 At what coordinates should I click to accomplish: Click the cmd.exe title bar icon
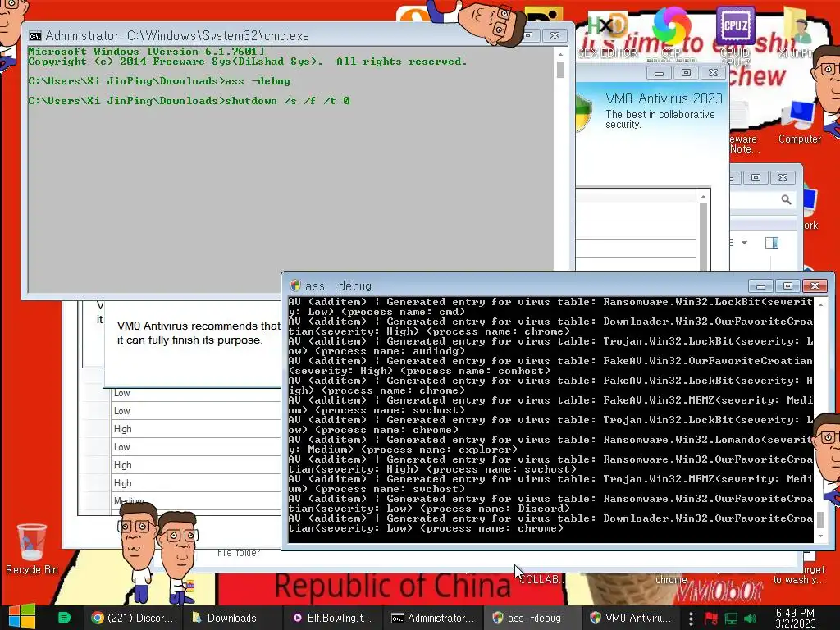(x=35, y=36)
